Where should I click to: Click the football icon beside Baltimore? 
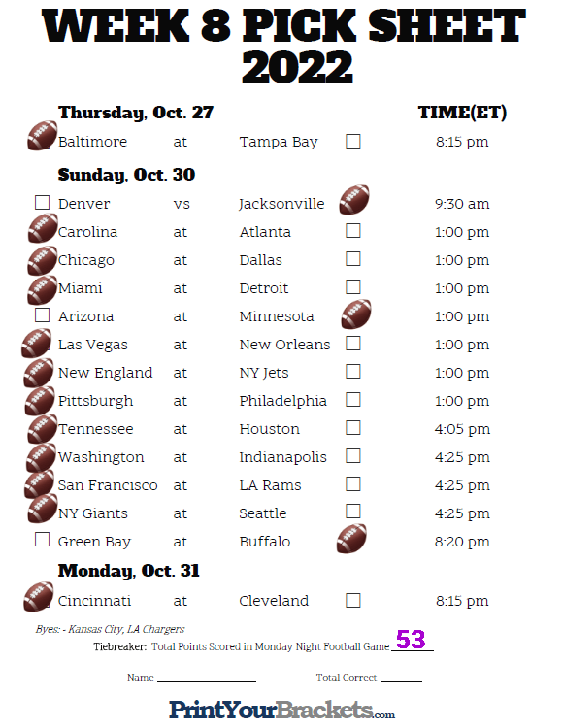(43, 136)
